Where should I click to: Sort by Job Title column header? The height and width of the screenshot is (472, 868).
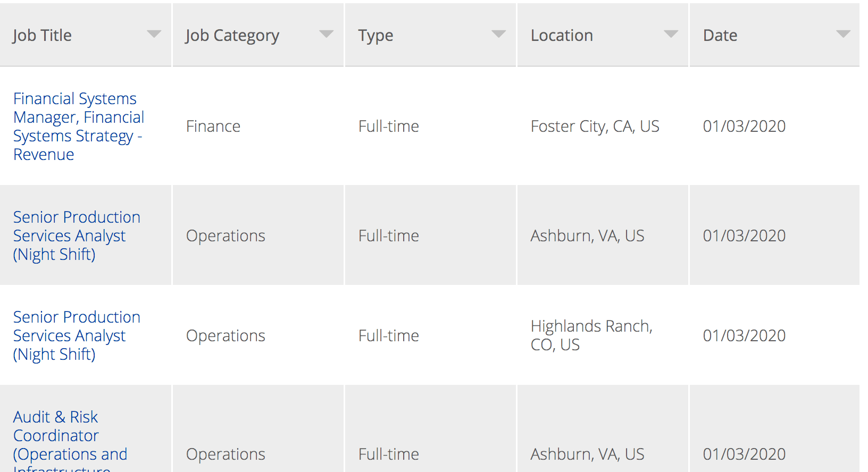tap(42, 36)
